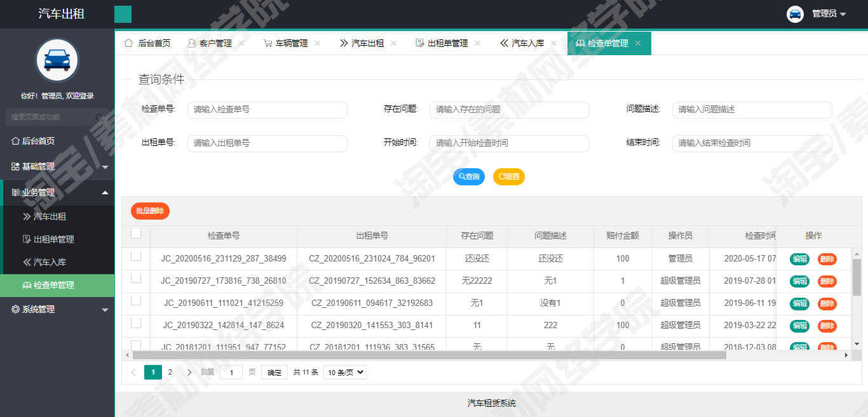Click right arrow of horizontal scrollbar
This screenshot has height=417, width=868.
(846, 355)
